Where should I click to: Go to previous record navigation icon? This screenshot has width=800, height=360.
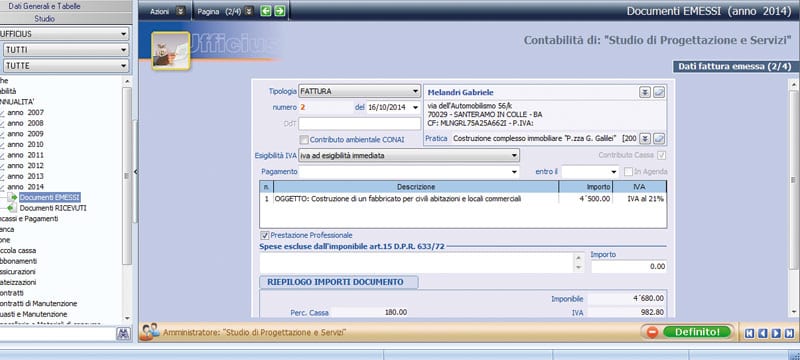(763, 333)
